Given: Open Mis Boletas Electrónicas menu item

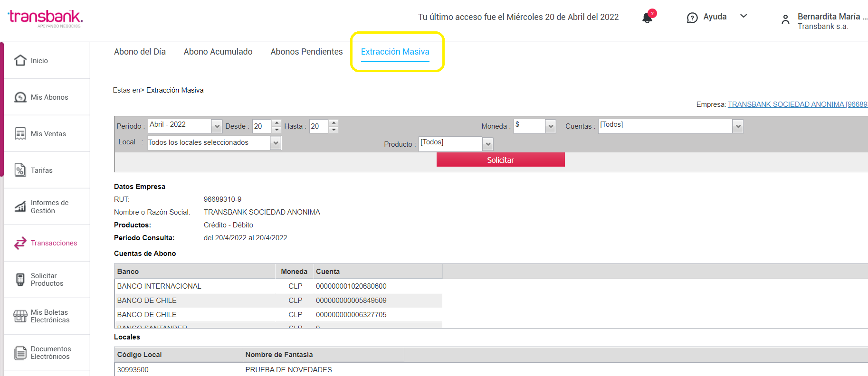Looking at the screenshot, I should pos(50,316).
